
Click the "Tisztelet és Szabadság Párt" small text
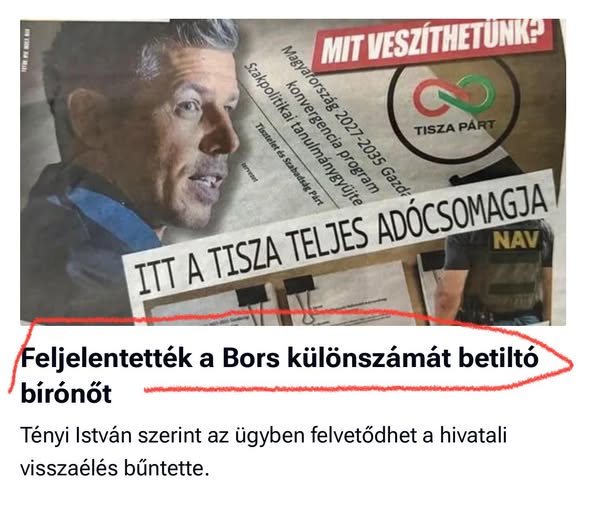(289, 164)
